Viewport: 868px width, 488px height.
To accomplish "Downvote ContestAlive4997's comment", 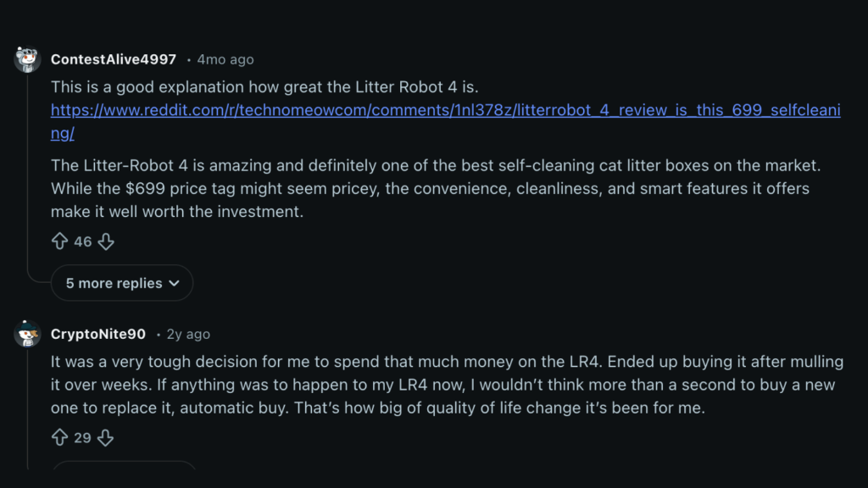I will pyautogui.click(x=105, y=241).
